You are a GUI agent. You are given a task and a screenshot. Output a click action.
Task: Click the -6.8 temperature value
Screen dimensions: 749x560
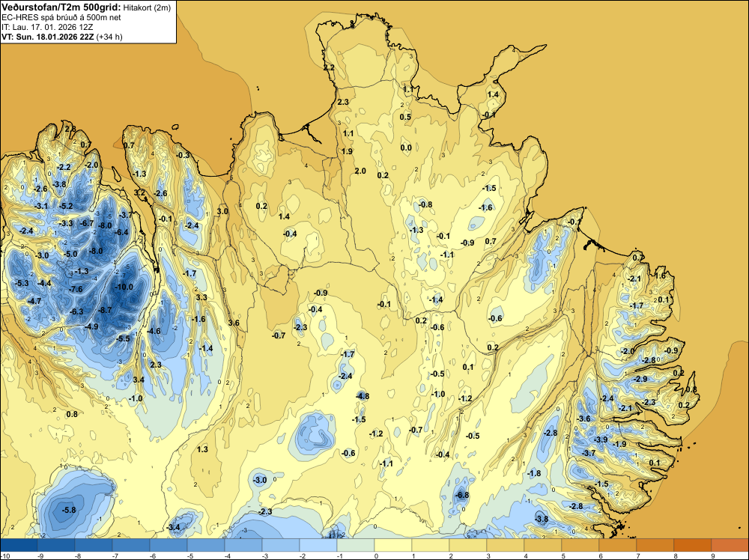pyautogui.click(x=462, y=495)
